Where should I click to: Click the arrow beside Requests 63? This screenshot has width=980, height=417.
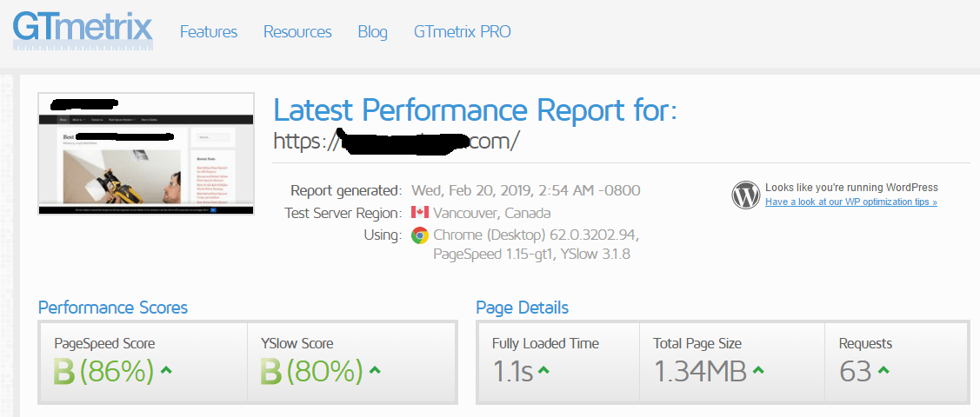click(x=883, y=370)
